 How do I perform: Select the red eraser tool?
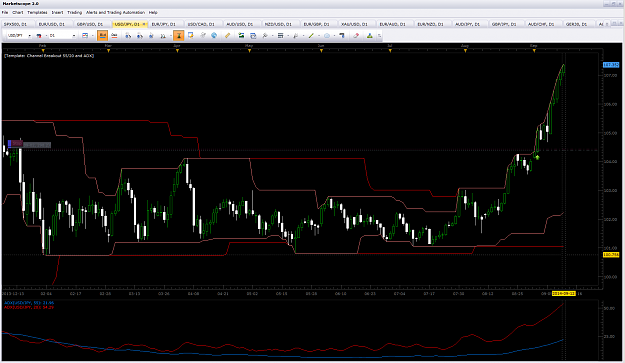(356, 35)
